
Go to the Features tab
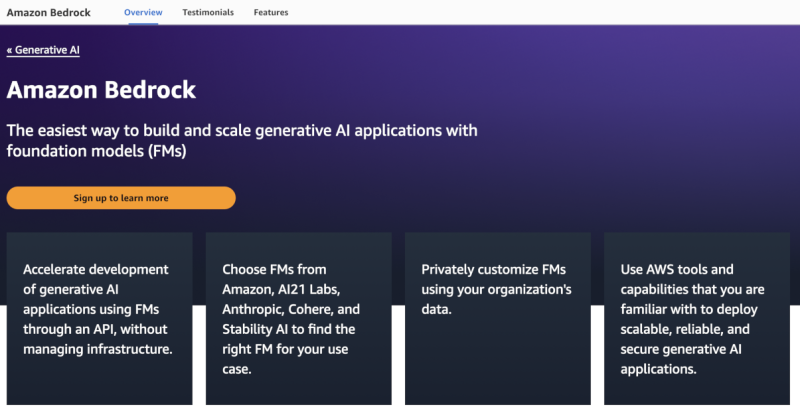pos(271,13)
